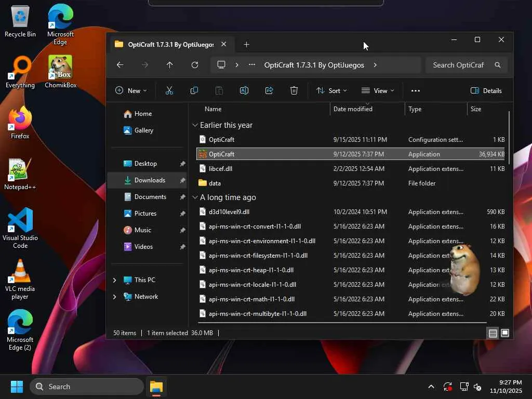Unpin Desktop from Quick access
Screen dimensions: 532x399
tap(182, 164)
